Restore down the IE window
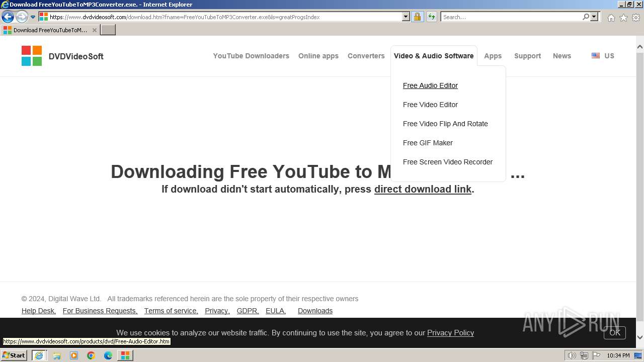 coord(629,5)
